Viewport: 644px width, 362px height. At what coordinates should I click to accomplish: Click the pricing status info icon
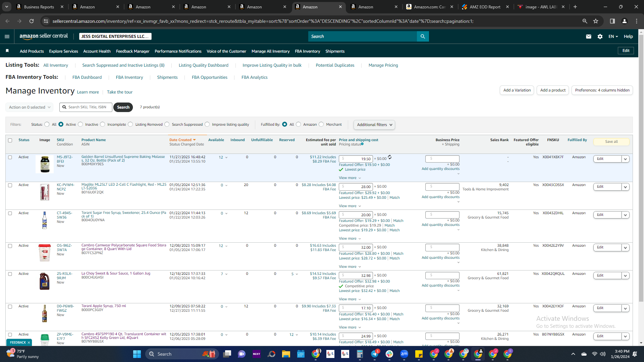[x=362, y=144]
